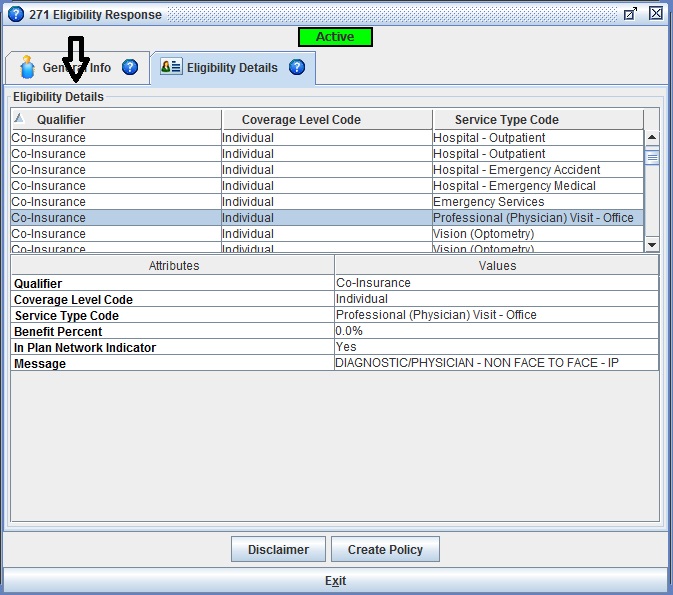Click the Create Policy button
The height and width of the screenshot is (595, 673).
coord(385,549)
